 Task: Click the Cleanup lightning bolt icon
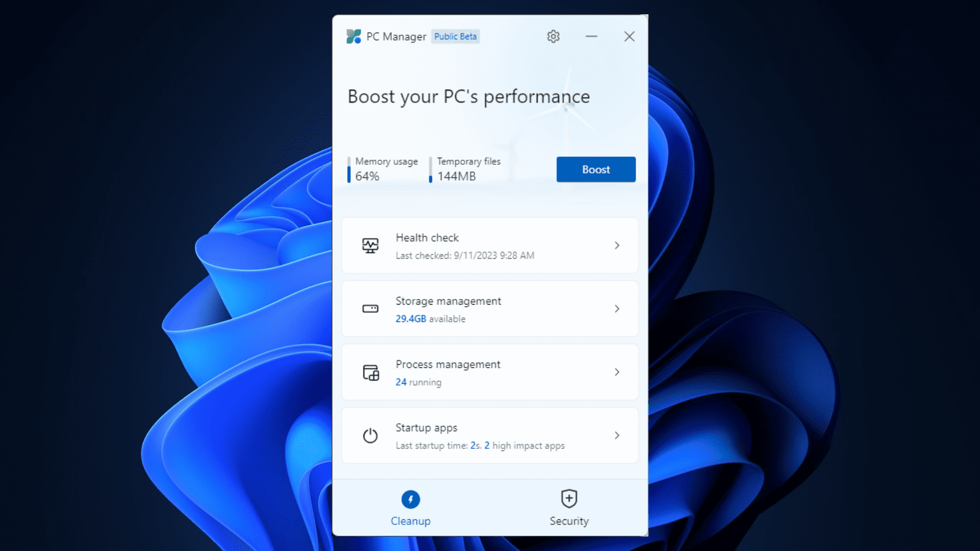[x=411, y=499]
